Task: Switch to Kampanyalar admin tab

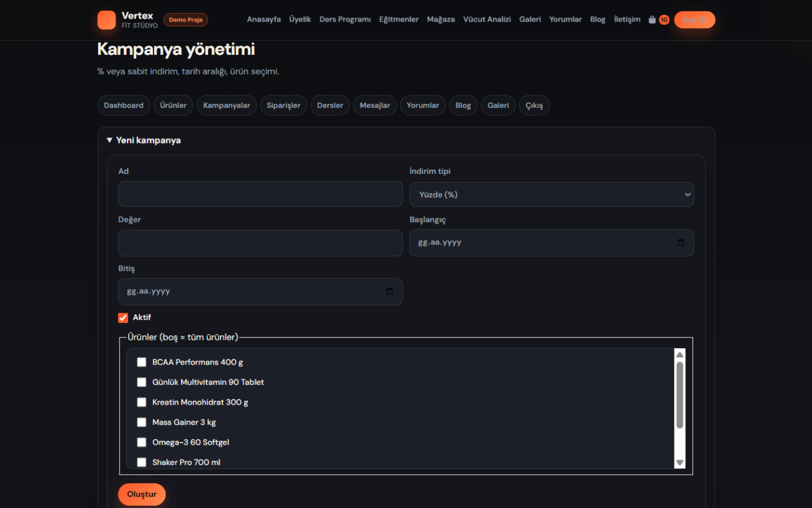Action: [227, 106]
